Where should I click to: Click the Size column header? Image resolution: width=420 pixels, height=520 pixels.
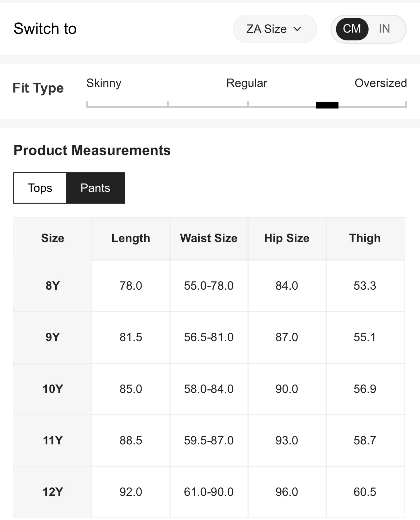(53, 238)
